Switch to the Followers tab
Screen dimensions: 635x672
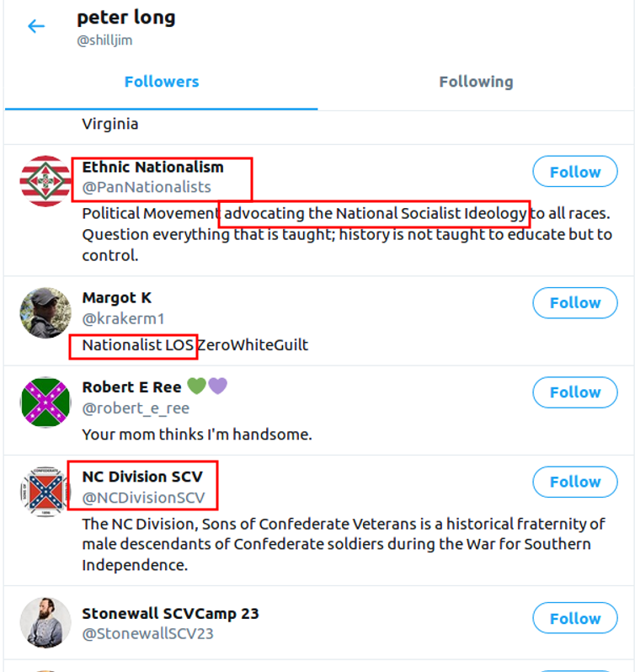coord(162,82)
